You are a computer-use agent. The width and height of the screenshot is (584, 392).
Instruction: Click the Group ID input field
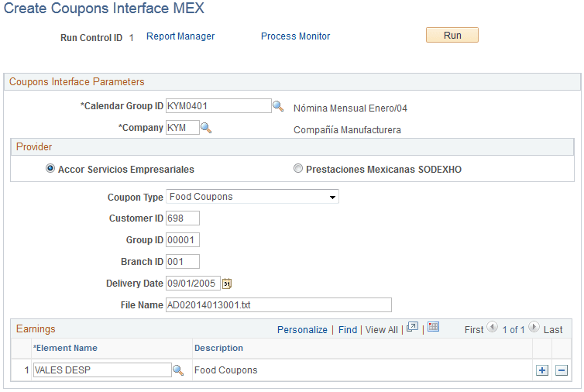(183, 240)
